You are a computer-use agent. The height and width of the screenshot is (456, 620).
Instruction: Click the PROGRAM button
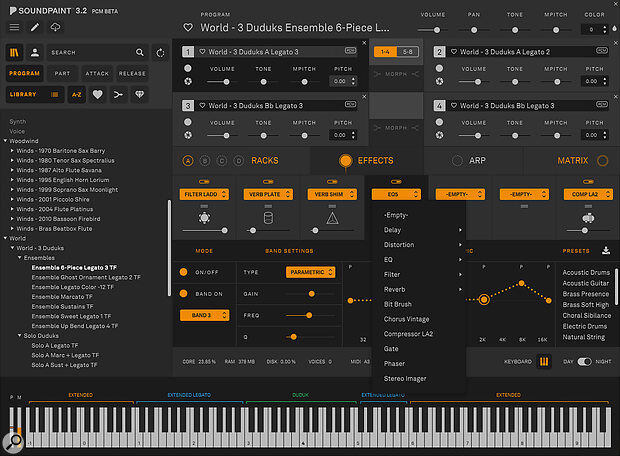point(25,74)
